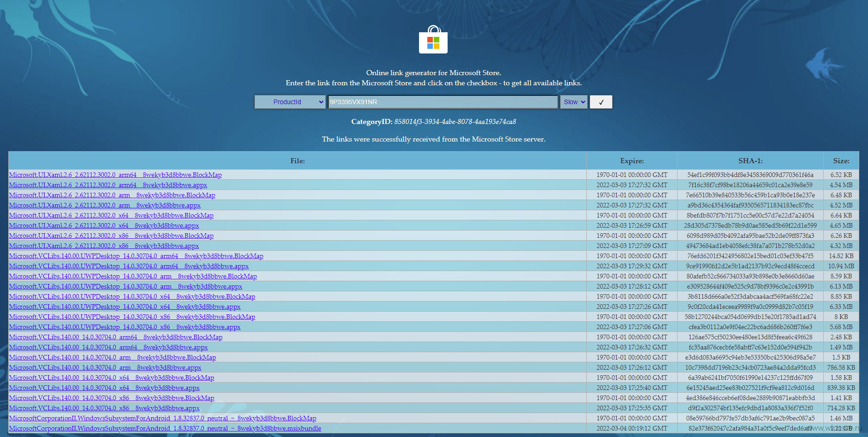Click the checkmark submit button
The height and width of the screenshot is (437, 868).
click(601, 102)
